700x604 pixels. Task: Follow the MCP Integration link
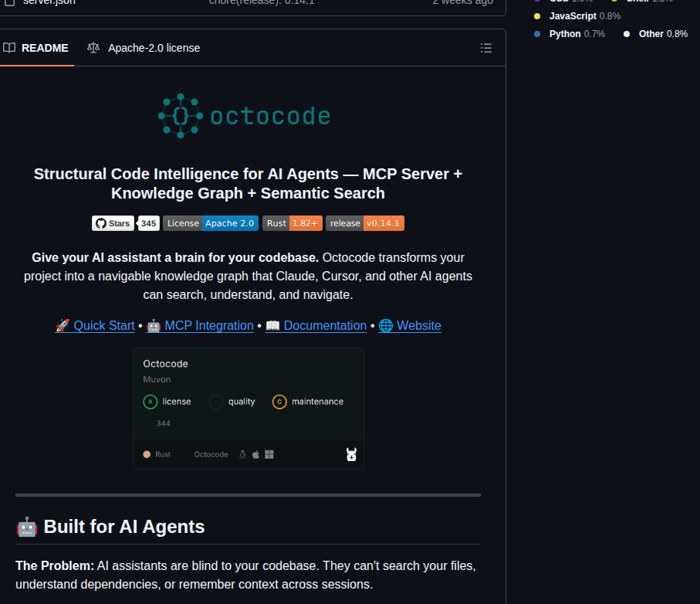[x=200, y=326]
